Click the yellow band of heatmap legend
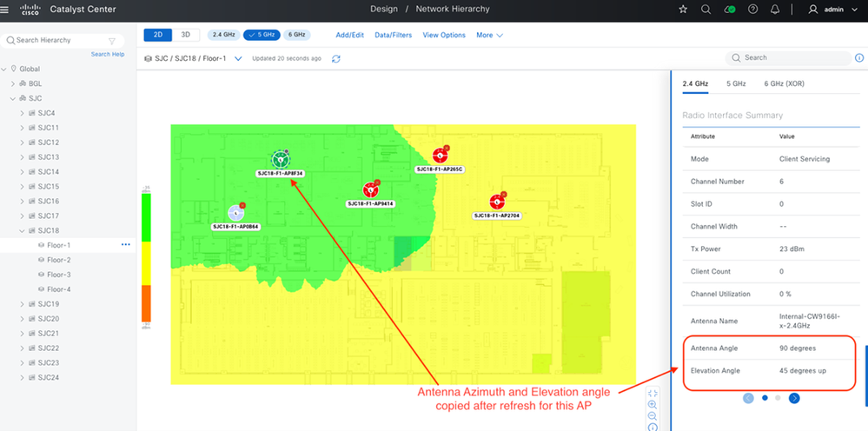 pyautogui.click(x=146, y=263)
